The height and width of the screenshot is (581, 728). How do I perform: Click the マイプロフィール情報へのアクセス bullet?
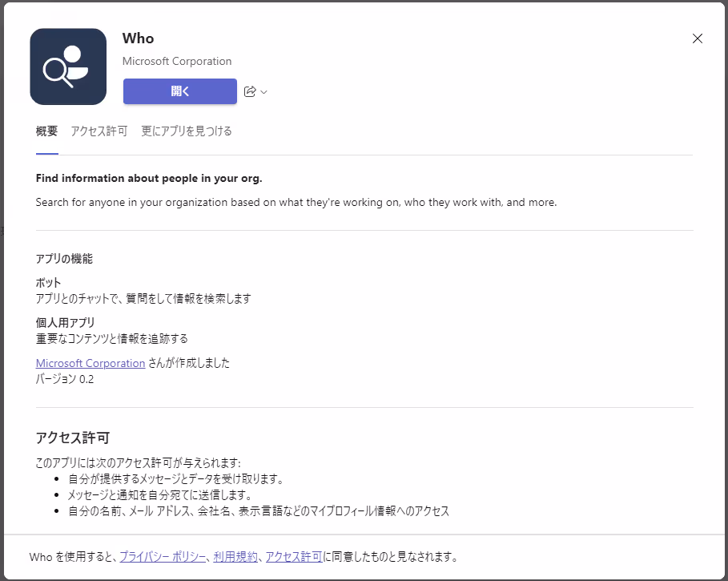click(x=259, y=511)
